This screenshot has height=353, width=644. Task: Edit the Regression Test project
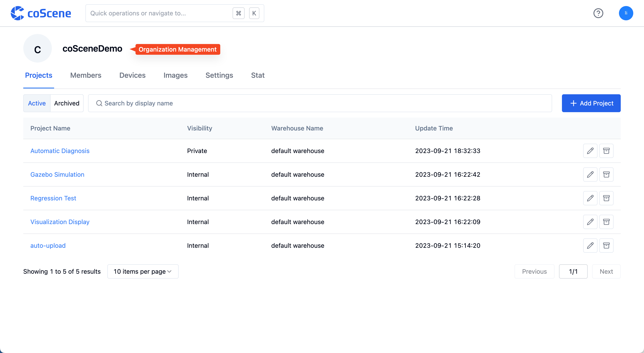click(x=590, y=198)
